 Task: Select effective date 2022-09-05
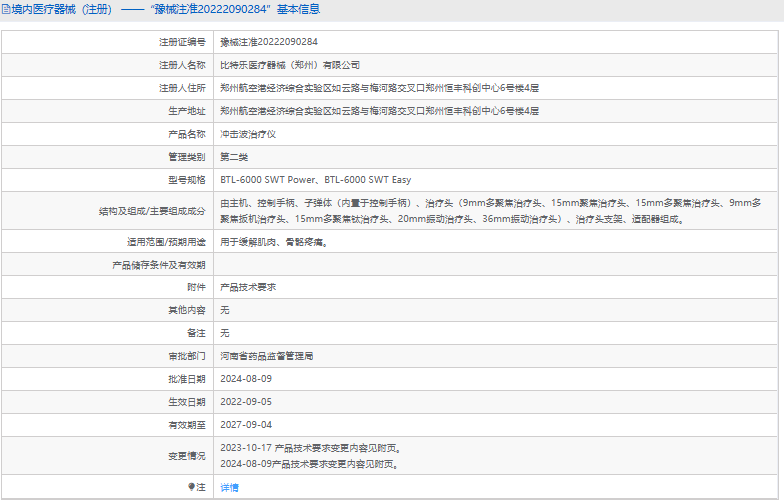point(246,402)
